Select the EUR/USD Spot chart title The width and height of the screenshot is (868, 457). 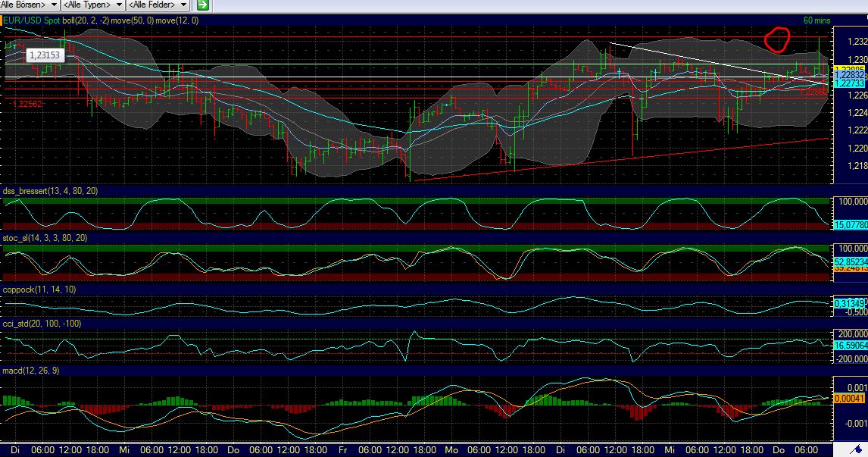(32, 20)
